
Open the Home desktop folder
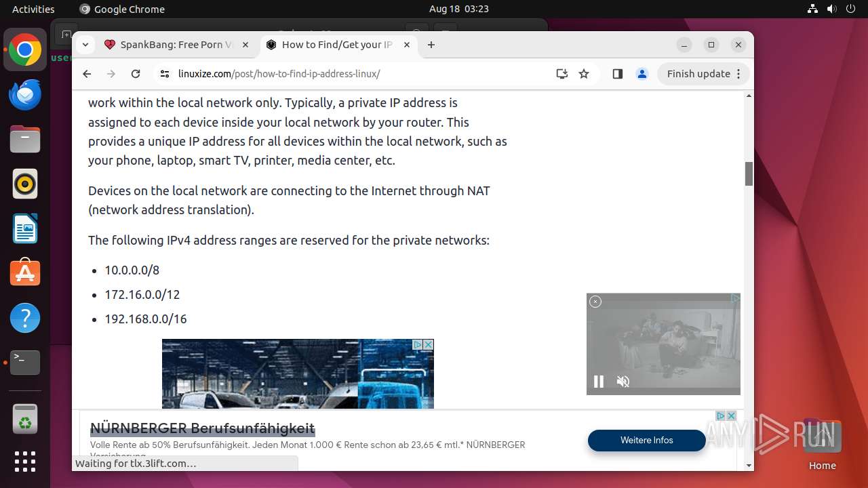coord(822,444)
